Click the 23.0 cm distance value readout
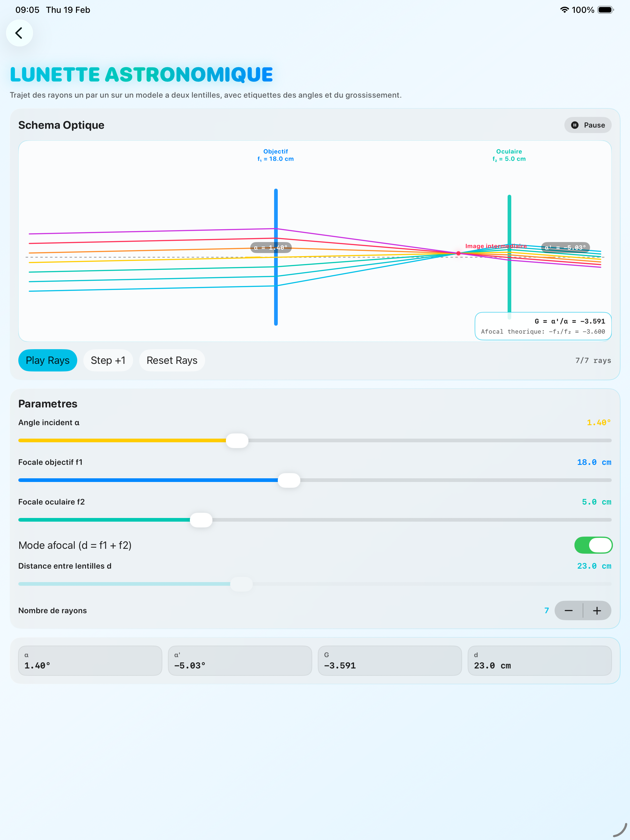This screenshot has width=630, height=840. 594,566
